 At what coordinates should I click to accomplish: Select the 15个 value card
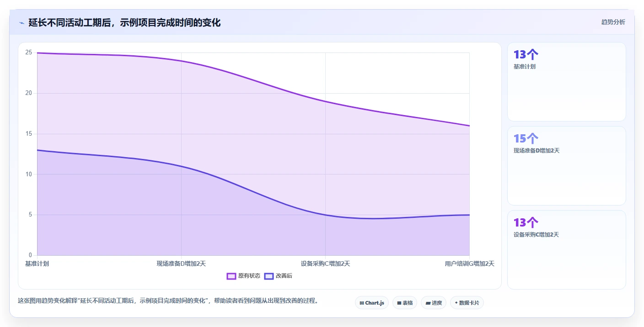[x=526, y=139]
